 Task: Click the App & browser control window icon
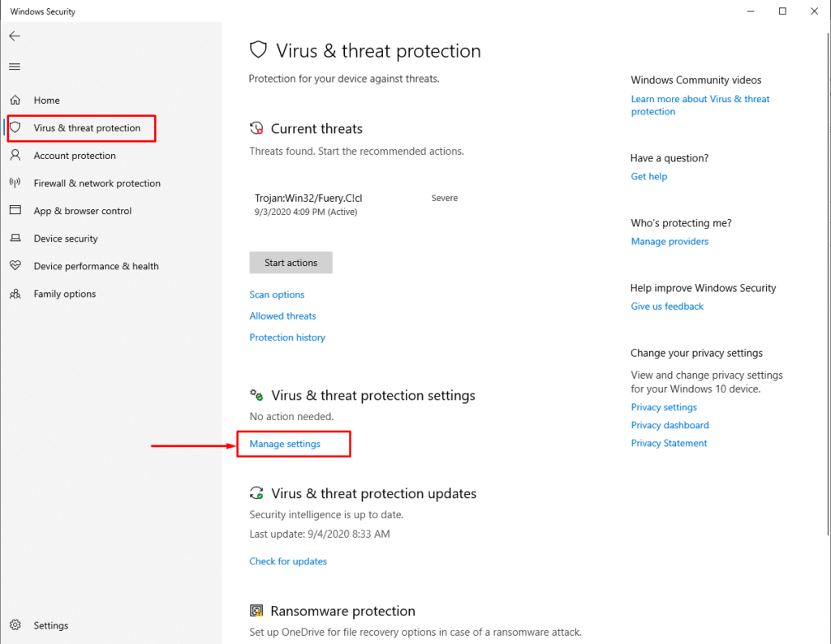(x=15, y=210)
